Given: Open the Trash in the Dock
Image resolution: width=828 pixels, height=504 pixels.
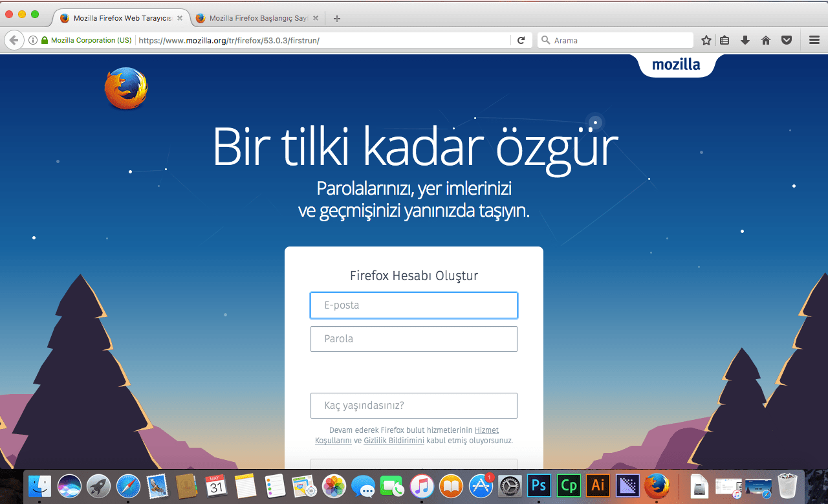Looking at the screenshot, I should tap(787, 486).
